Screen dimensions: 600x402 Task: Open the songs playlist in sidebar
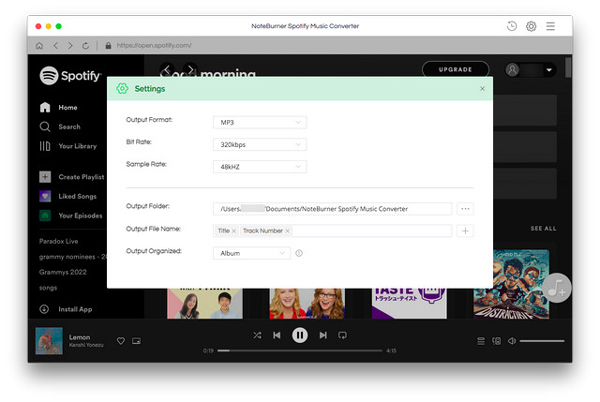(x=48, y=288)
